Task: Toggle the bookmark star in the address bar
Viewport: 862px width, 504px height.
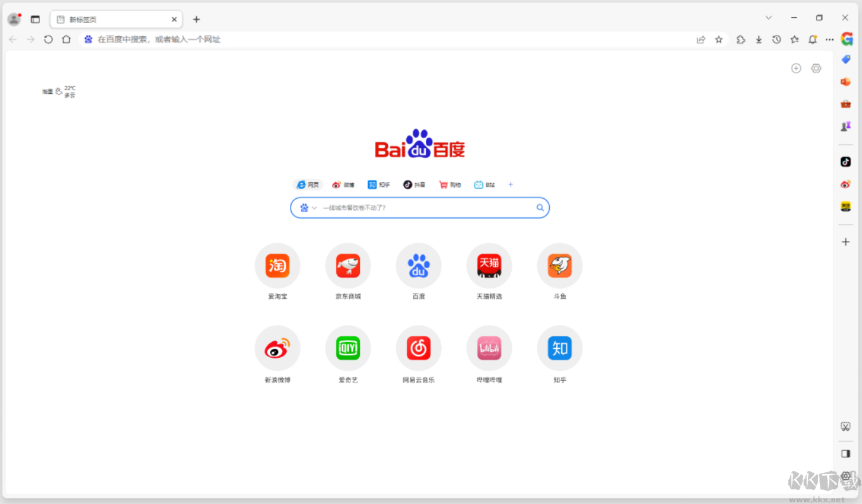Action: (718, 39)
